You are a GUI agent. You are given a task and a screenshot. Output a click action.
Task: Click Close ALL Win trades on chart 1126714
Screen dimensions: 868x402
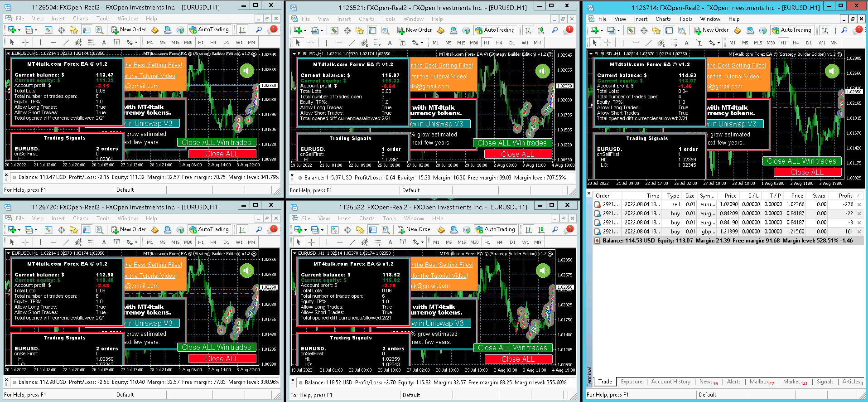point(801,161)
